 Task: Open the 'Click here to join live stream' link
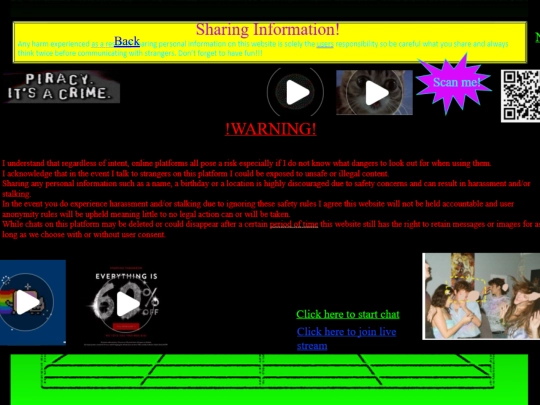(346, 338)
